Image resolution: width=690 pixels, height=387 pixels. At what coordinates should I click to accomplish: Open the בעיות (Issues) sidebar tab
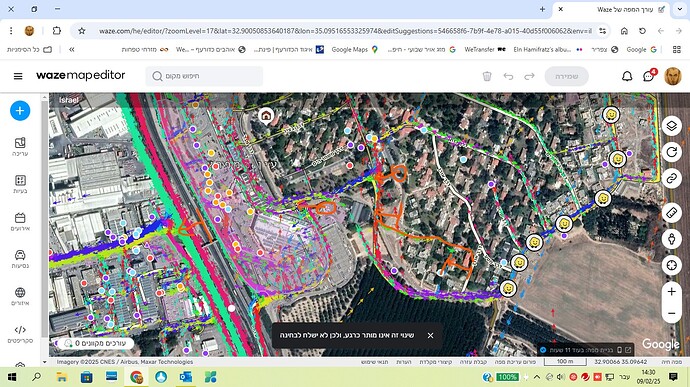click(20, 184)
